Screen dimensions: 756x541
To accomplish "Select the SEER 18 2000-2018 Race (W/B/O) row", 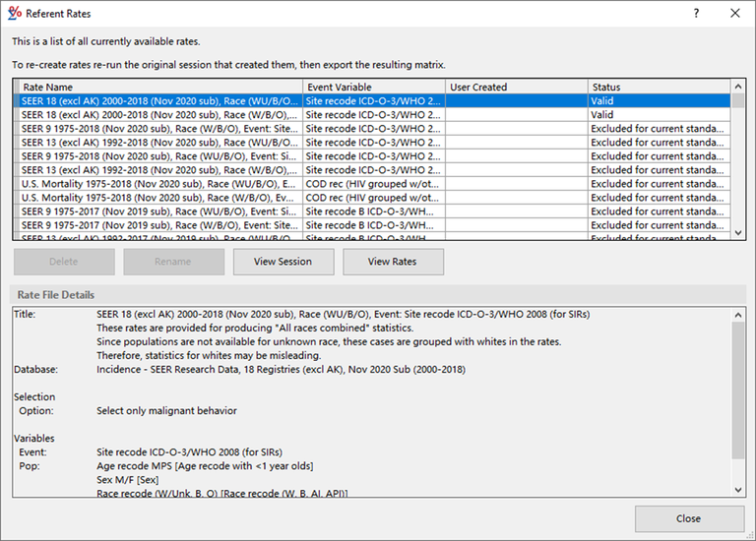I will (x=157, y=115).
